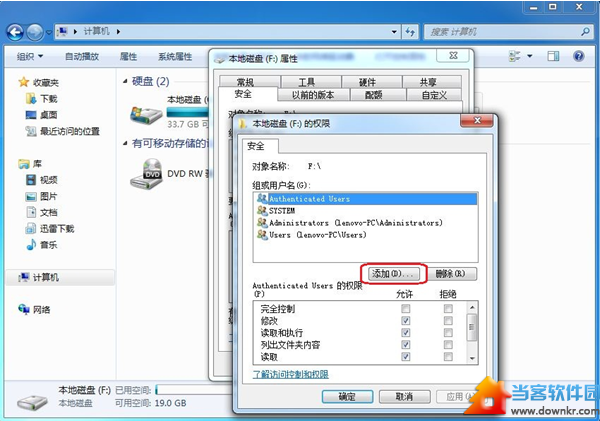This screenshot has width=600, height=421.
Task: Click 系统属性 in the Explorer toolbar
Action: tap(175, 57)
